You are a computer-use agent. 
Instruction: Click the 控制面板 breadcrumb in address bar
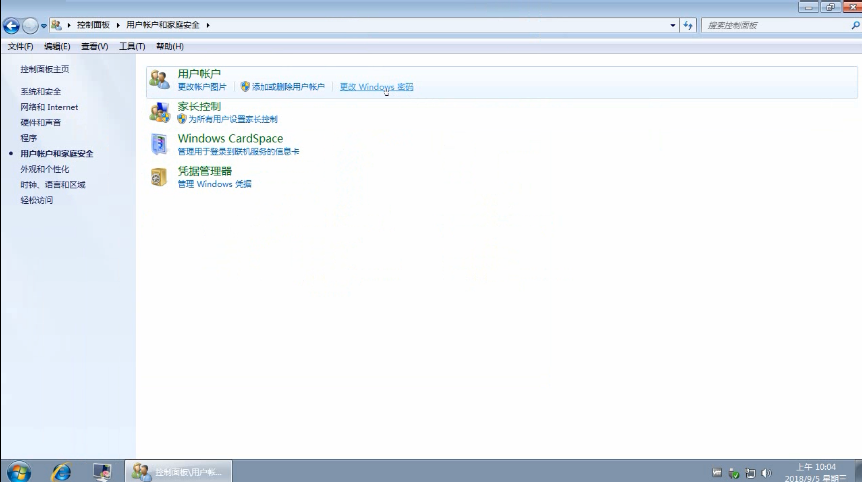(93, 25)
